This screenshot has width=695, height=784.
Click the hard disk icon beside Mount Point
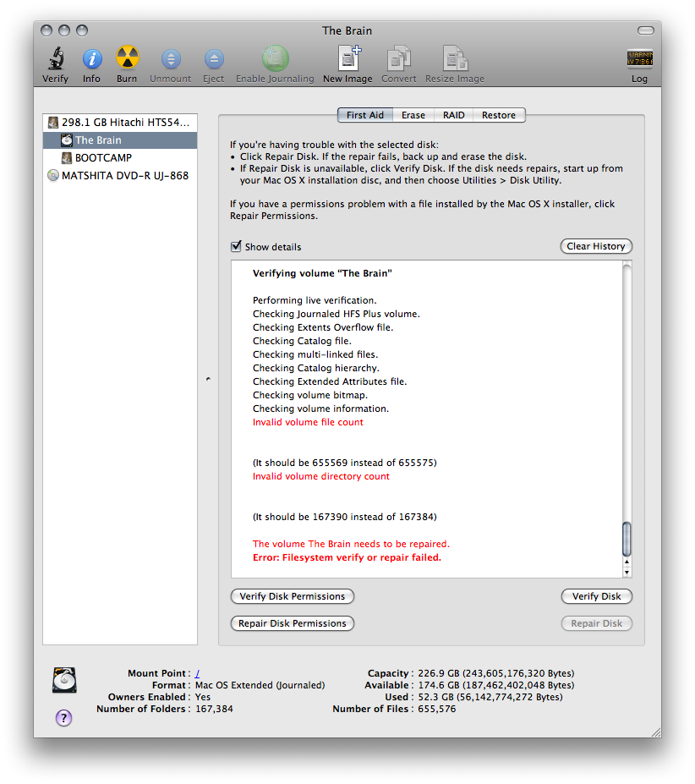64,680
